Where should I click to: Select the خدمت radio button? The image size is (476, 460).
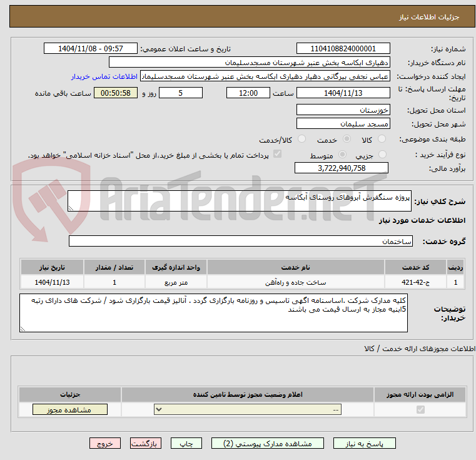coord(347,139)
